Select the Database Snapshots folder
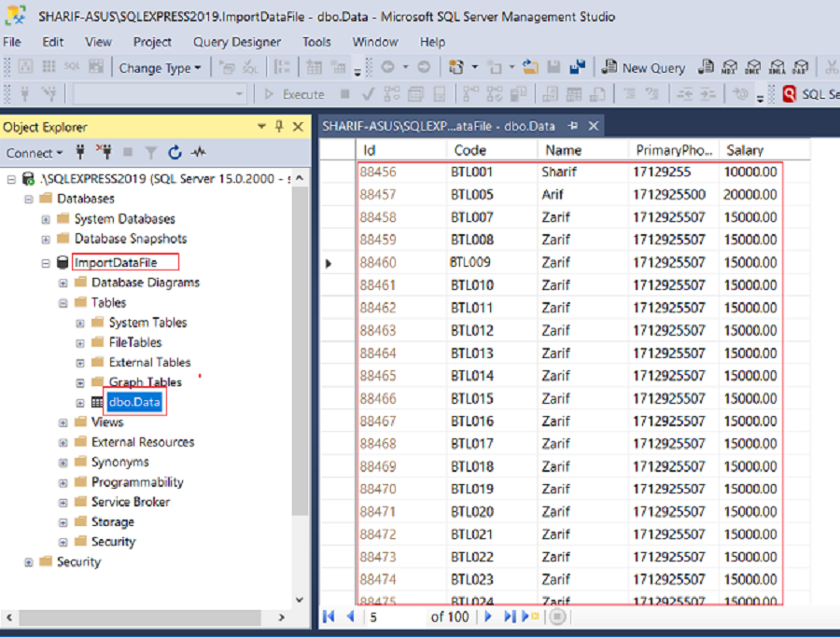840x637 pixels. (130, 239)
